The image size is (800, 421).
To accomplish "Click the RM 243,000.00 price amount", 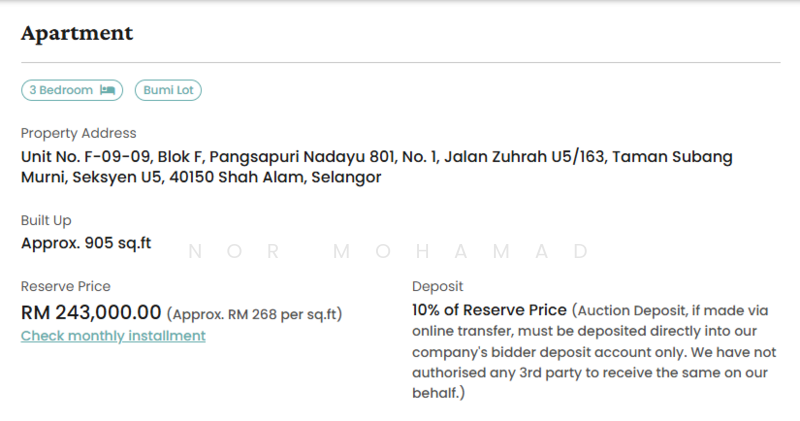I will click(x=91, y=312).
